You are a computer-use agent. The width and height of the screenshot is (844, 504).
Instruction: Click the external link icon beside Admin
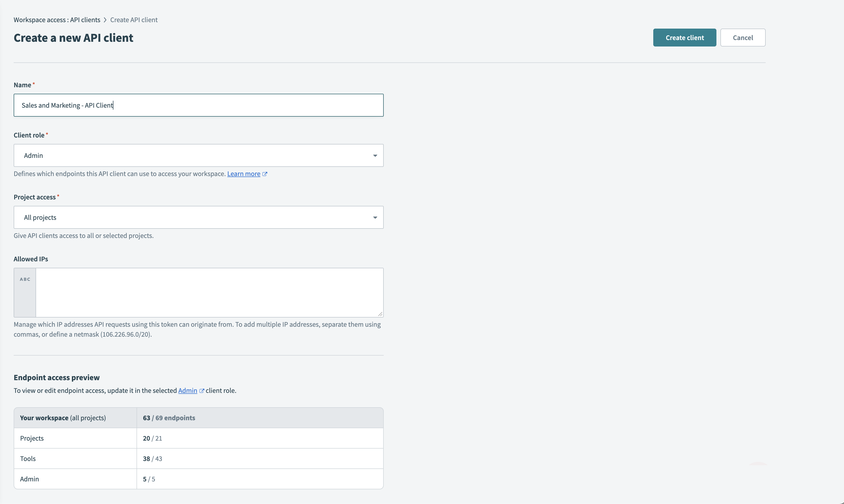point(202,391)
